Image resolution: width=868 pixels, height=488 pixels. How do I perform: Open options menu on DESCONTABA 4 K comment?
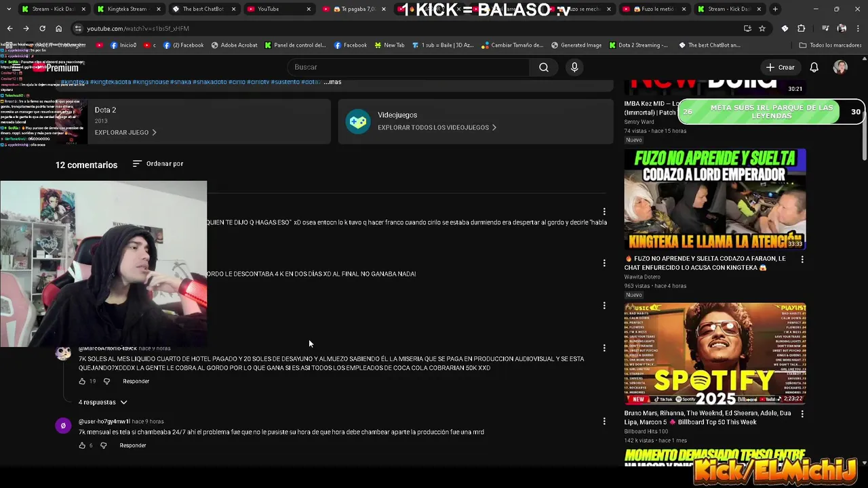point(604,263)
